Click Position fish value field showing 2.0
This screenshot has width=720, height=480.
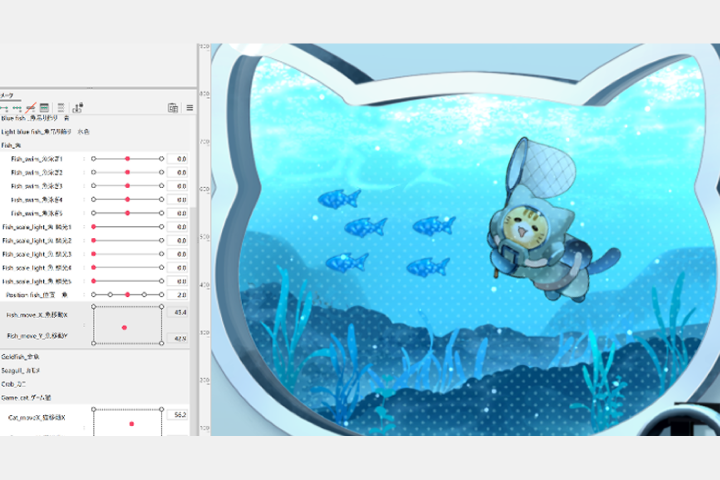(178, 295)
